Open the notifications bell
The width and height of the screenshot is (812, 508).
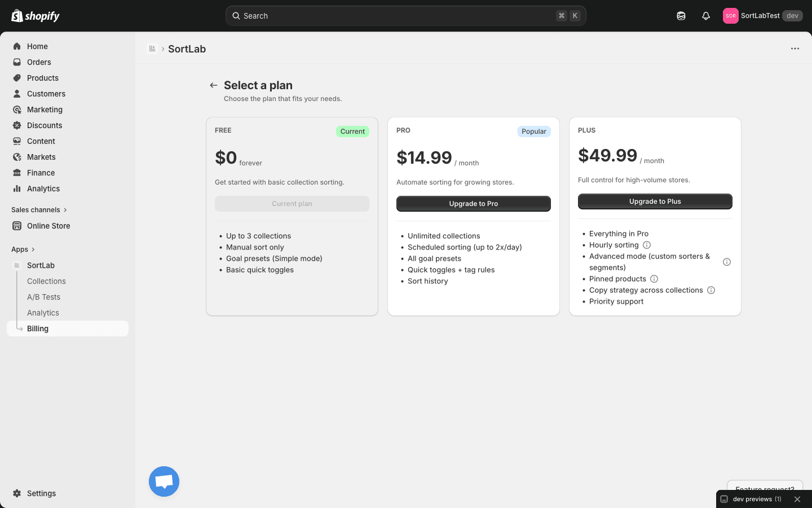705,16
